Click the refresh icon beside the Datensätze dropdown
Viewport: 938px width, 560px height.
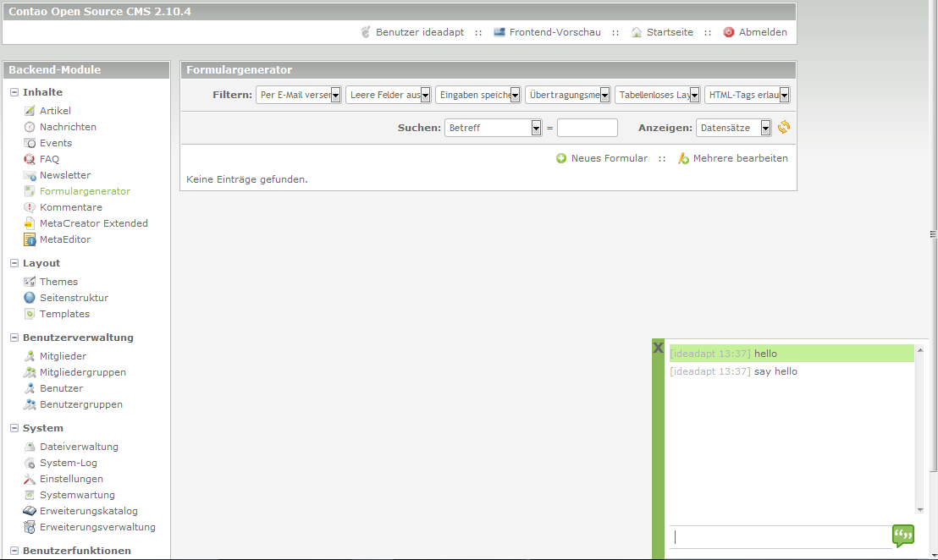[784, 128]
